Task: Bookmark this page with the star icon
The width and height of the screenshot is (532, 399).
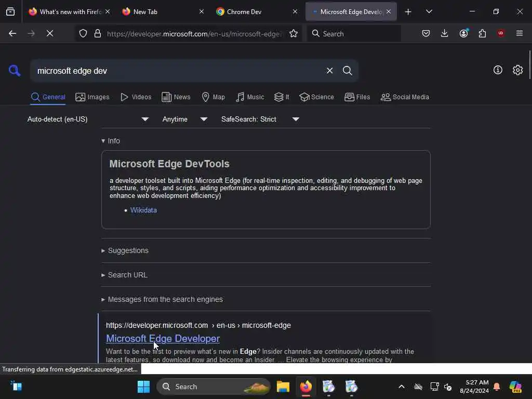Action: (294, 33)
